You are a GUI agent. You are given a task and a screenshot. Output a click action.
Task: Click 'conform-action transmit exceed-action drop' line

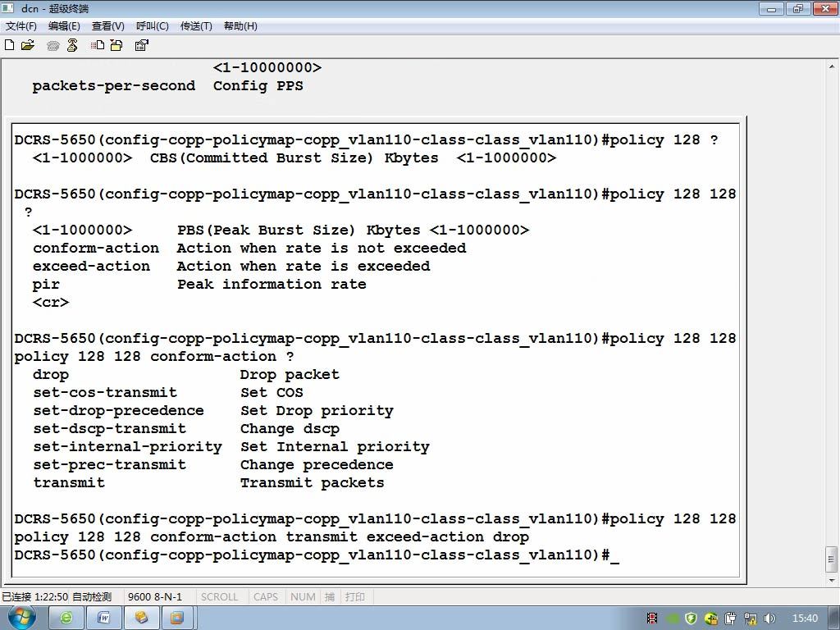(x=340, y=537)
